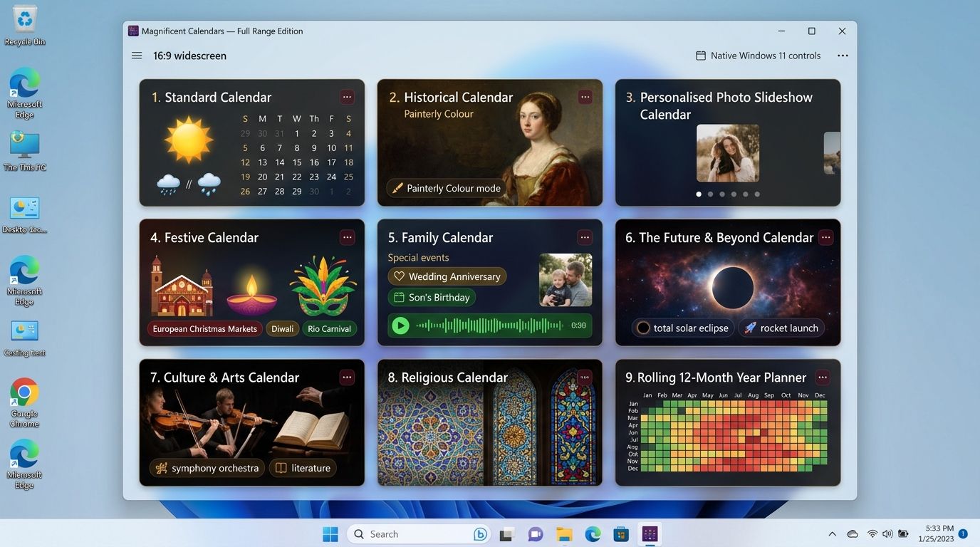Open Standard Calendar card's more options

click(347, 97)
